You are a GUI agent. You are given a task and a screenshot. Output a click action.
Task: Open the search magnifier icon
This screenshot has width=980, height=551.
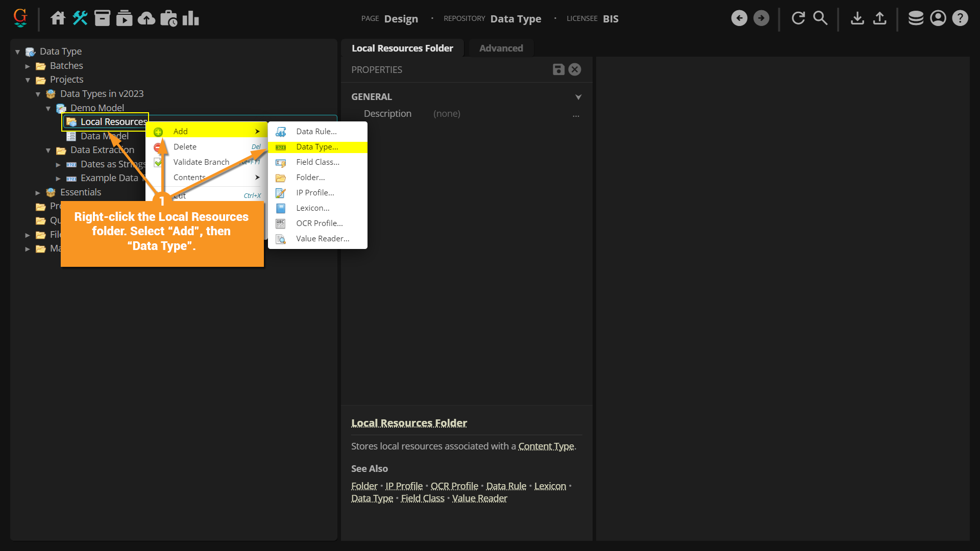pos(820,18)
